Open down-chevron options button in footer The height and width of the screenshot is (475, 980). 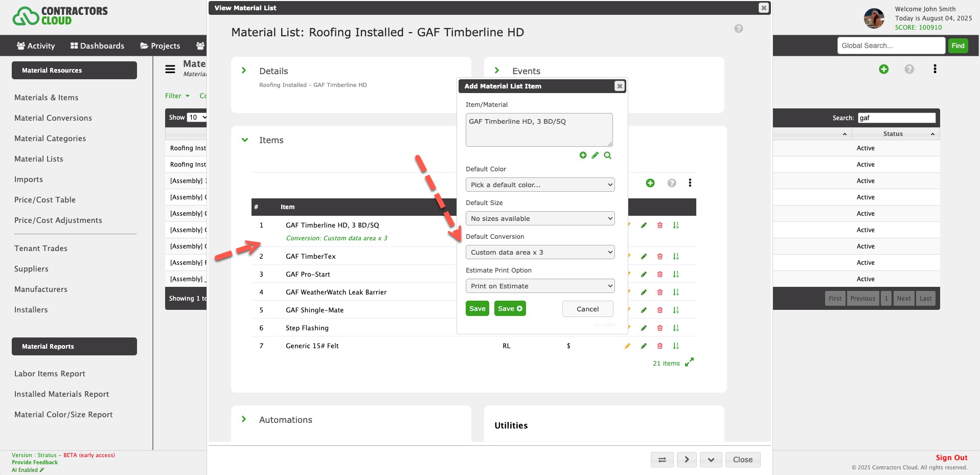(x=711, y=460)
